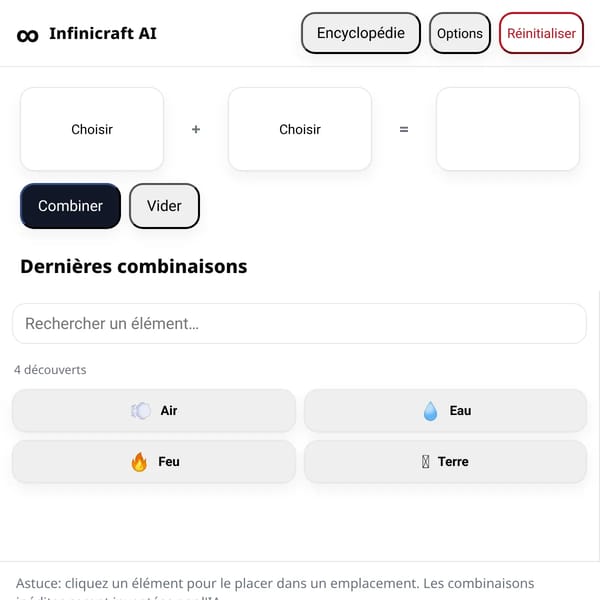The height and width of the screenshot is (600, 600).
Task: Click the 4 découverts counter text
Action: [50, 370]
